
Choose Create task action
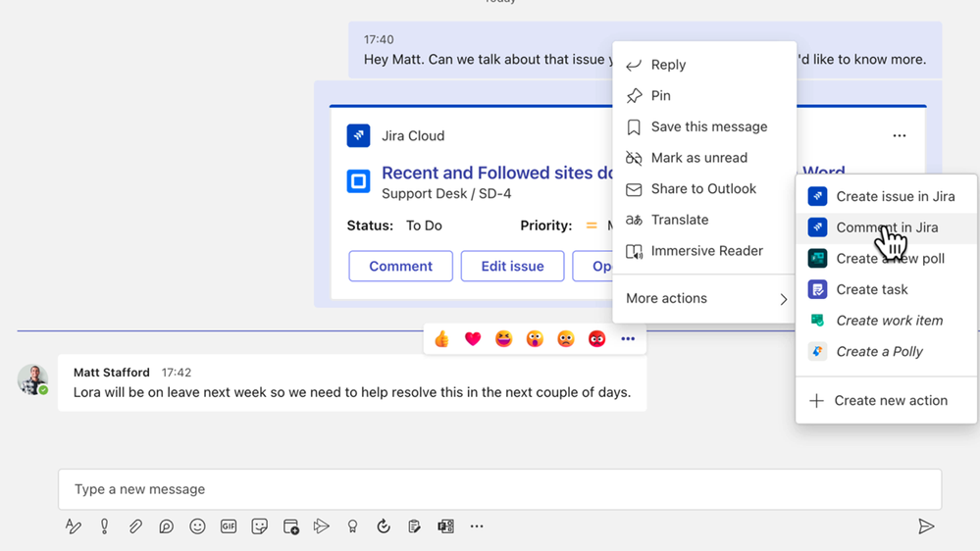(x=887, y=289)
